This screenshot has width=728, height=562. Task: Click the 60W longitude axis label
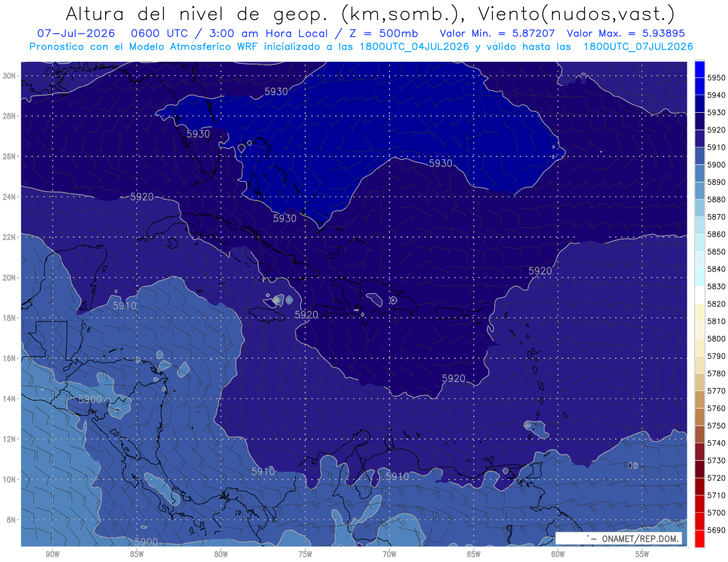(558, 554)
